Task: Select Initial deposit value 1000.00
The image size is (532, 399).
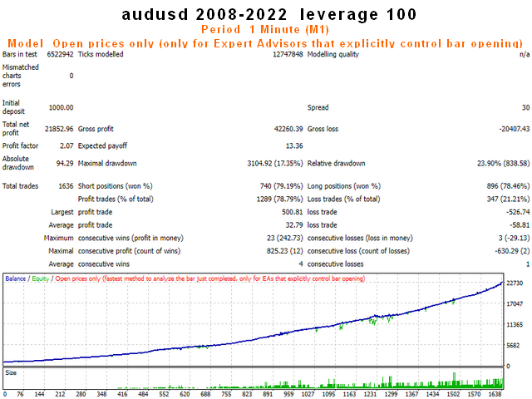Action: (61, 107)
